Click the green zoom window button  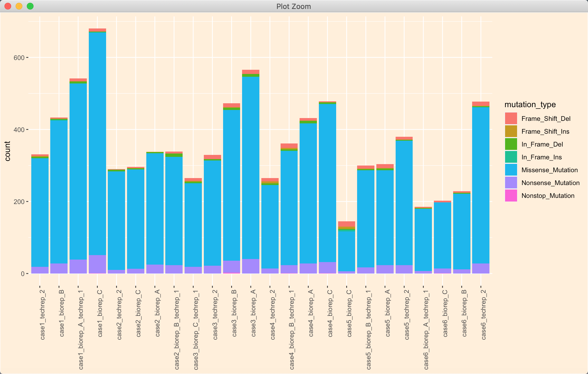click(x=30, y=6)
